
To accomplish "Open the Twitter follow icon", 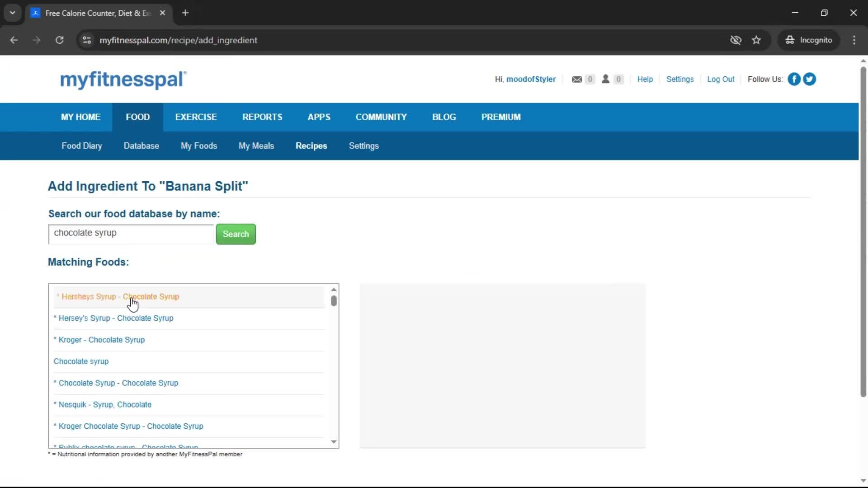I will coord(809,79).
